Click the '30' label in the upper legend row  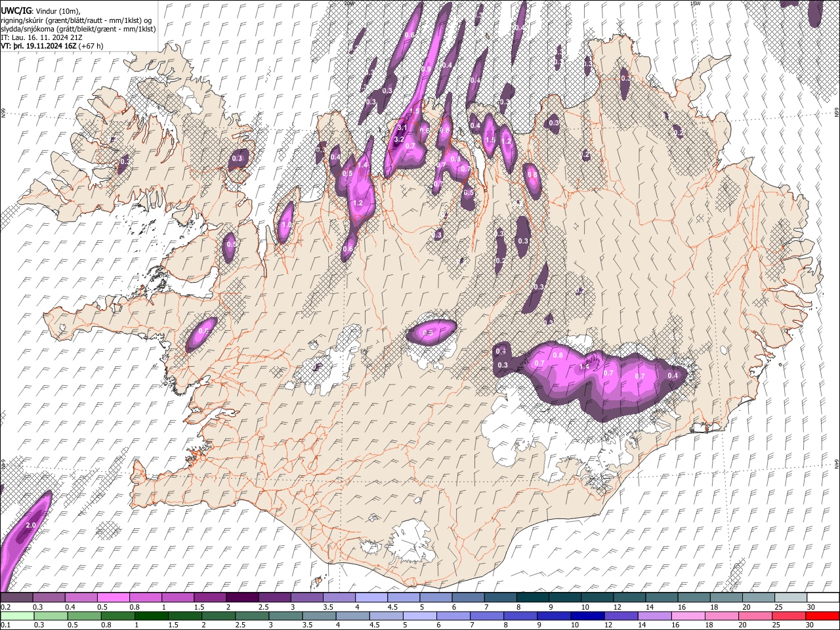(x=810, y=607)
